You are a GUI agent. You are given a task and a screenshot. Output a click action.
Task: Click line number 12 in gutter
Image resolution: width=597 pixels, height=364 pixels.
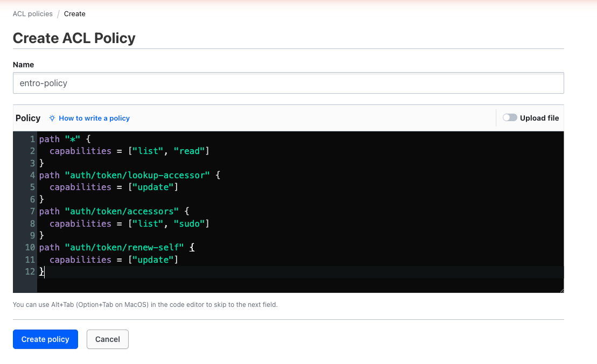tap(30, 271)
